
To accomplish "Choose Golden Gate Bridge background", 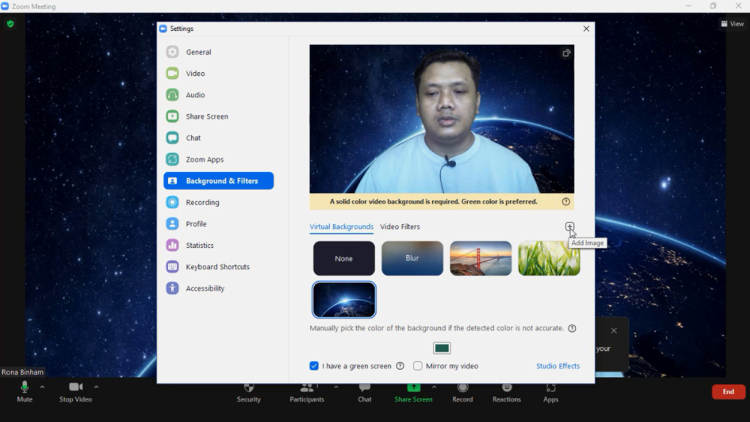I will [481, 258].
